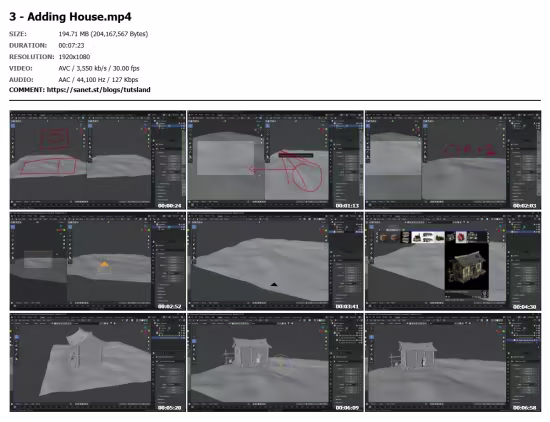Viewport: 550px width, 422px height.
Task: Open the thumbnail frame stamped 00:01:13
Action: (275, 160)
